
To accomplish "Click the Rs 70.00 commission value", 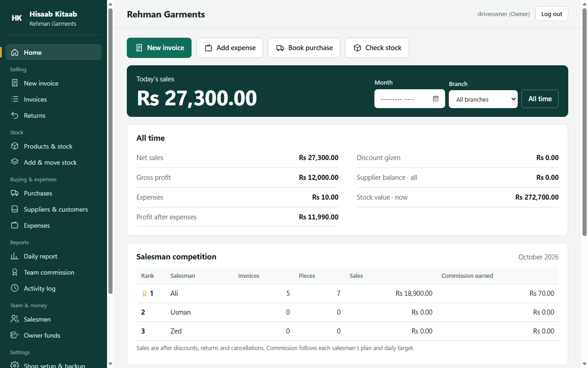I will [x=542, y=293].
